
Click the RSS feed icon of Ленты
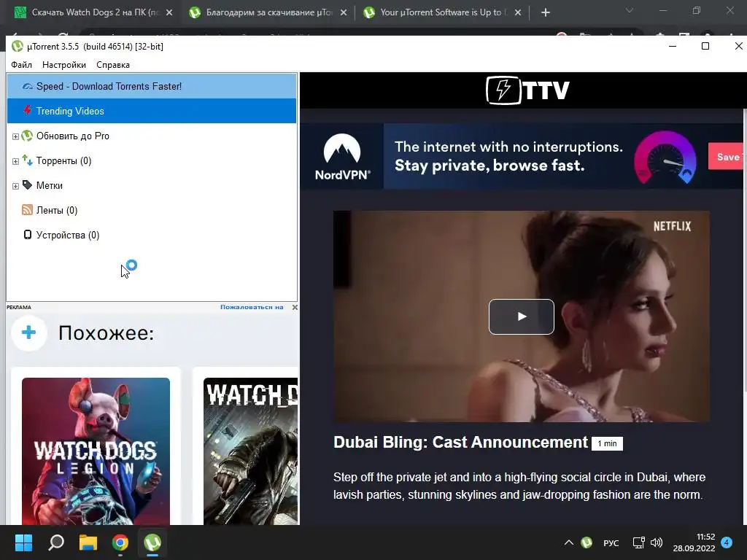click(x=27, y=210)
